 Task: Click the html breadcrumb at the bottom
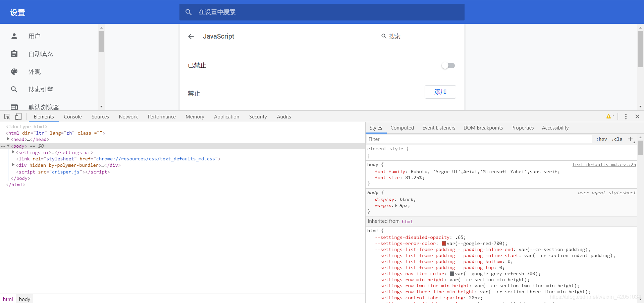8,299
